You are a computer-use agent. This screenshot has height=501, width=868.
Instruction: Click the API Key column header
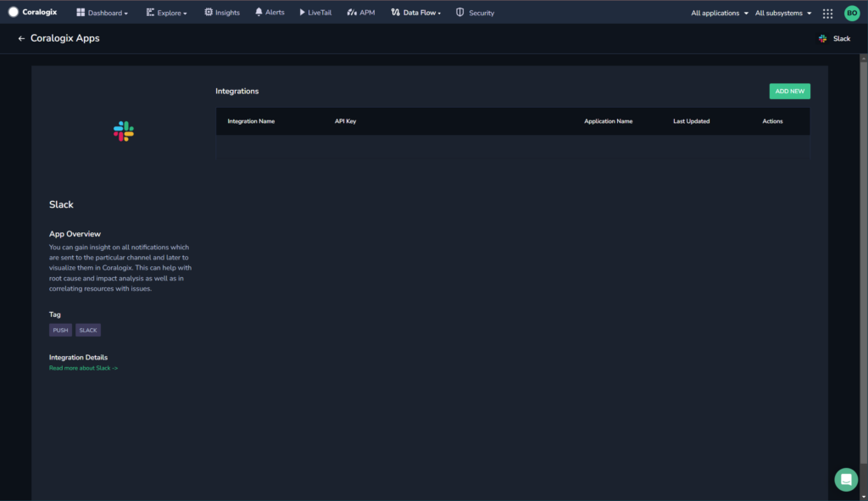(x=346, y=121)
